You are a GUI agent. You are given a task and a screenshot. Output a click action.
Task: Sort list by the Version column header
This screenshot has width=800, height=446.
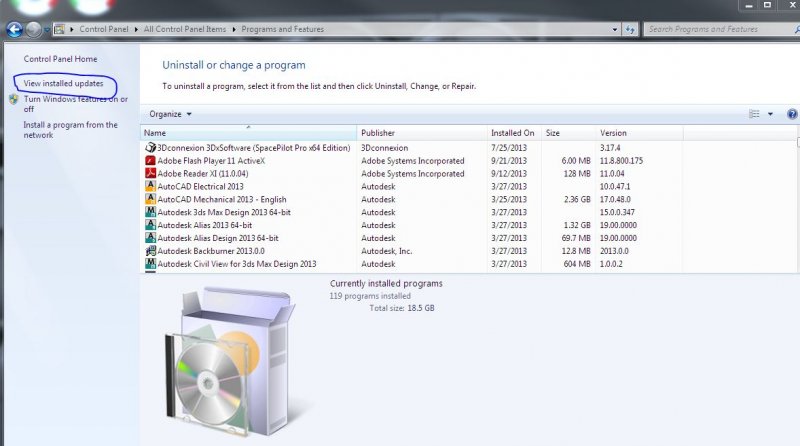(x=639, y=133)
